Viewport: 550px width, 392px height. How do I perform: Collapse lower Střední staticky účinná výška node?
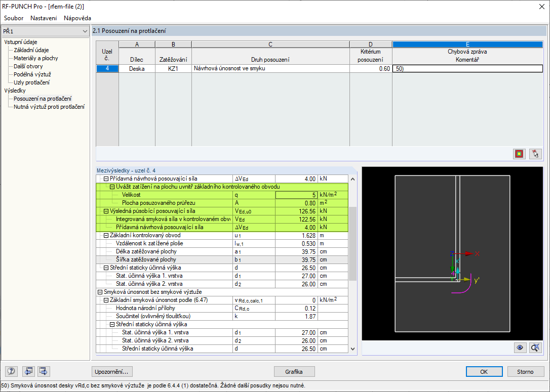pyautogui.click(x=112, y=324)
